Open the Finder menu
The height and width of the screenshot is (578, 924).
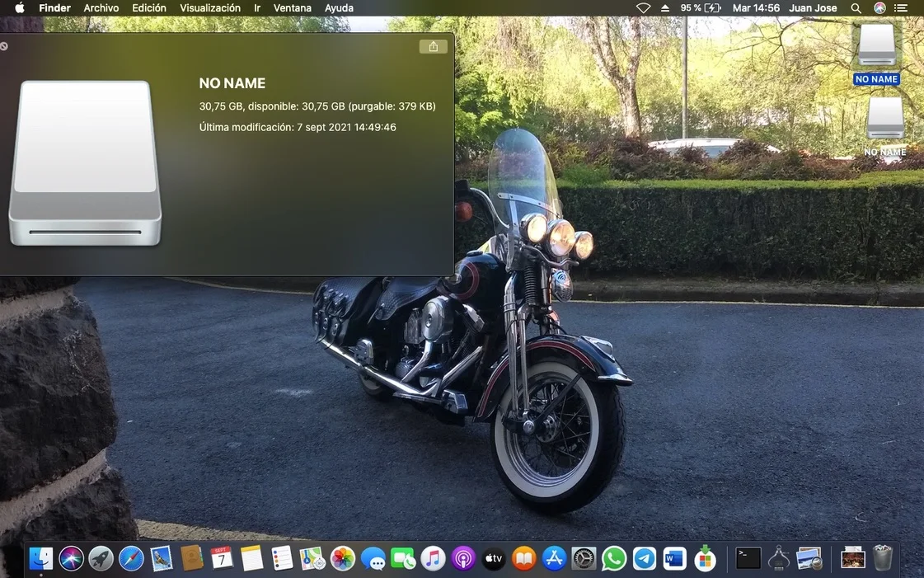point(54,7)
